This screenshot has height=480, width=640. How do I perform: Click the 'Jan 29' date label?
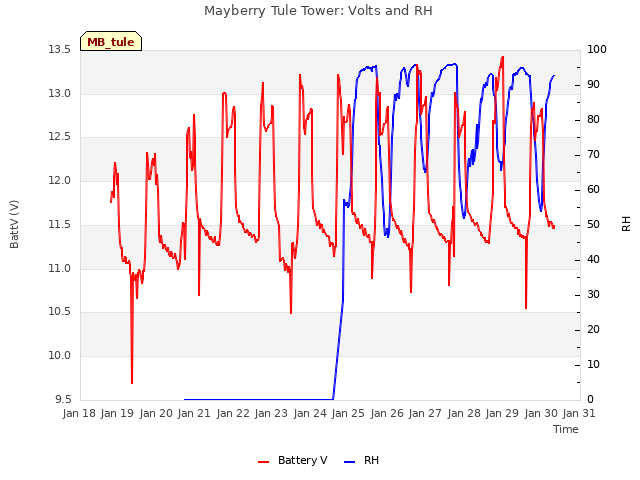click(x=502, y=413)
